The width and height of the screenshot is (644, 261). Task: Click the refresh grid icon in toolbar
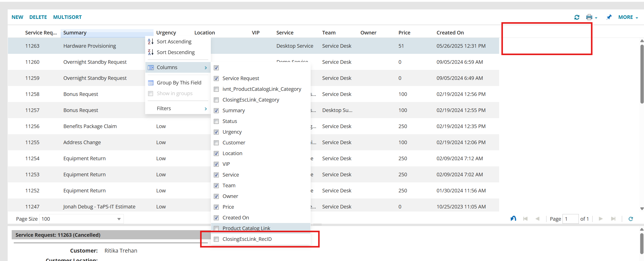point(577,17)
